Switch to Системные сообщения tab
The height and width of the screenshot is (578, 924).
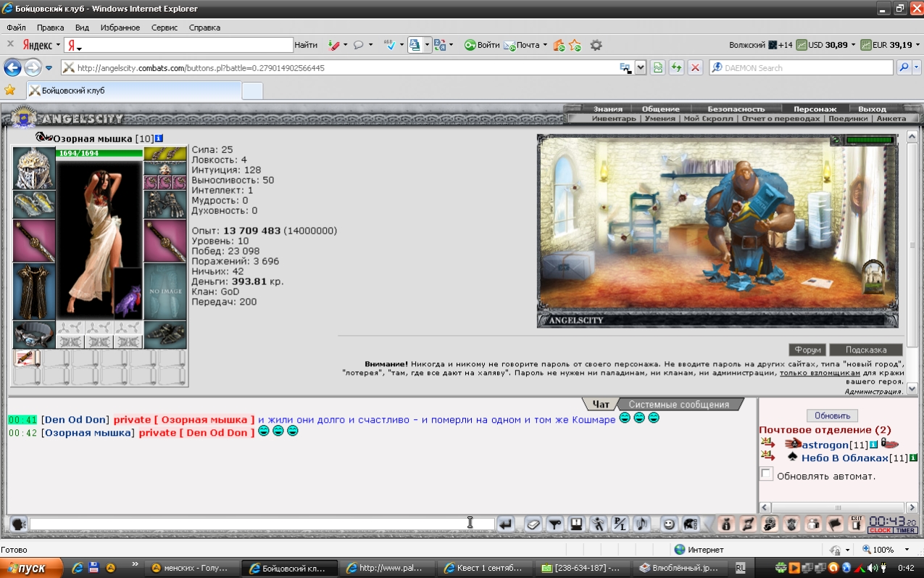point(678,404)
